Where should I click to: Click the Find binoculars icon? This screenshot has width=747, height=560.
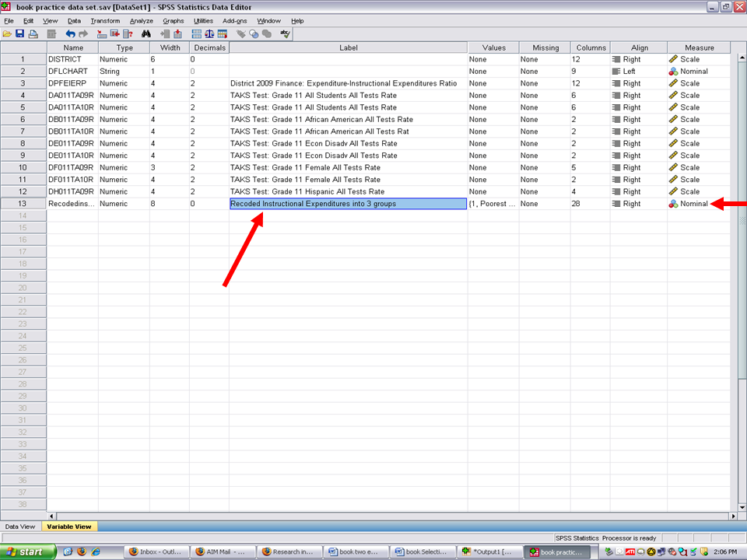(x=146, y=34)
